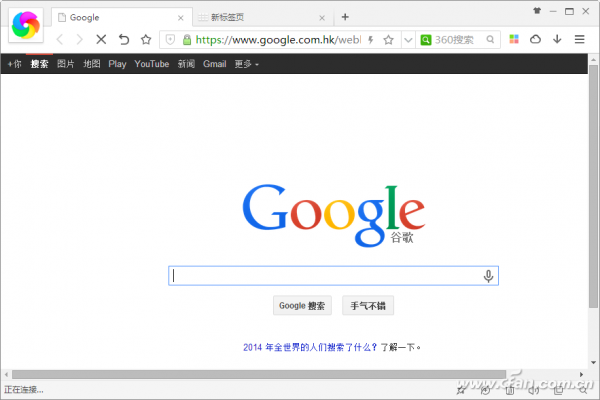Open Play in Google top bar
This screenshot has width=600, height=400.
pyautogui.click(x=117, y=64)
